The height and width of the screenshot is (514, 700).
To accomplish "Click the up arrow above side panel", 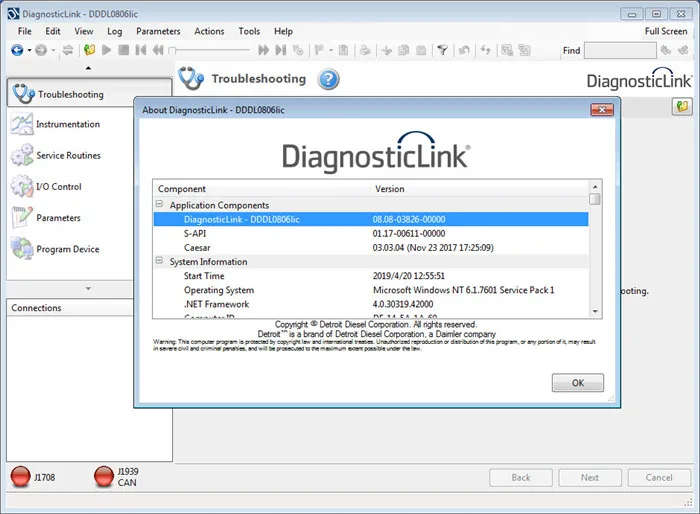I will click(x=88, y=68).
